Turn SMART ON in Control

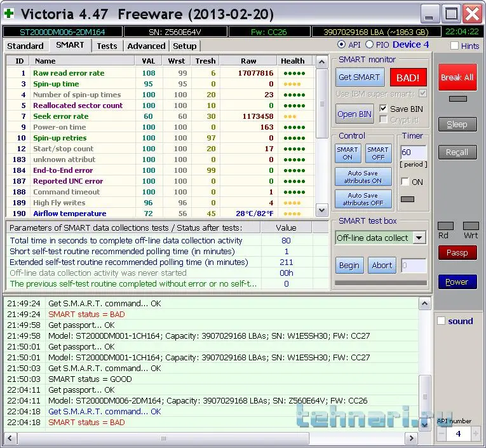click(x=348, y=153)
